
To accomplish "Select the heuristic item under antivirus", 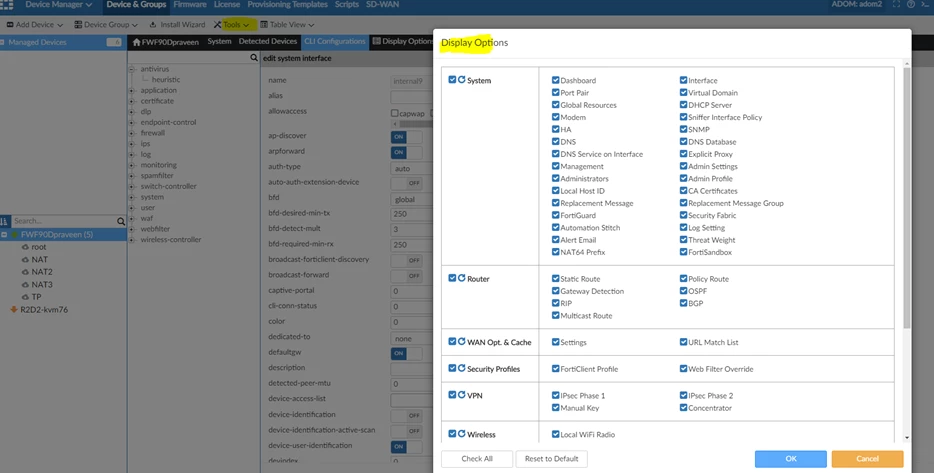I will pos(166,80).
